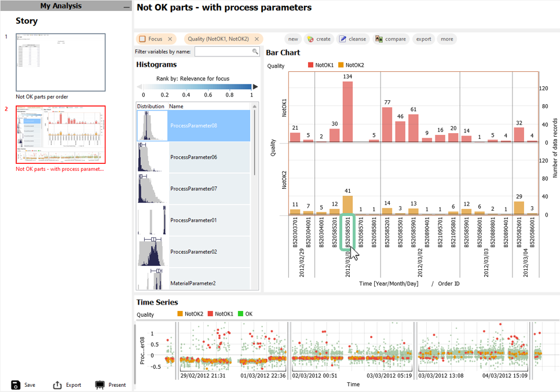The height and width of the screenshot is (392, 560).
Task: Click the Order ID axis label
Action: [x=449, y=284]
